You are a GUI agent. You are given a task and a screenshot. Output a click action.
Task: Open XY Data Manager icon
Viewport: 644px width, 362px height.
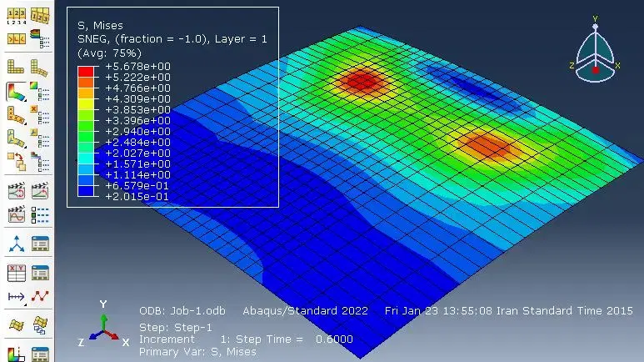tap(40, 273)
